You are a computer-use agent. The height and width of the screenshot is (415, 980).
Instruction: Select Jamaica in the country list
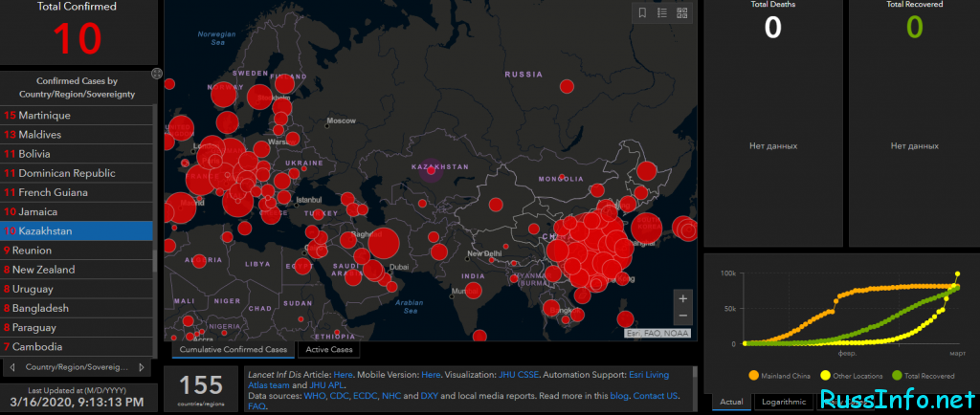[x=77, y=212]
